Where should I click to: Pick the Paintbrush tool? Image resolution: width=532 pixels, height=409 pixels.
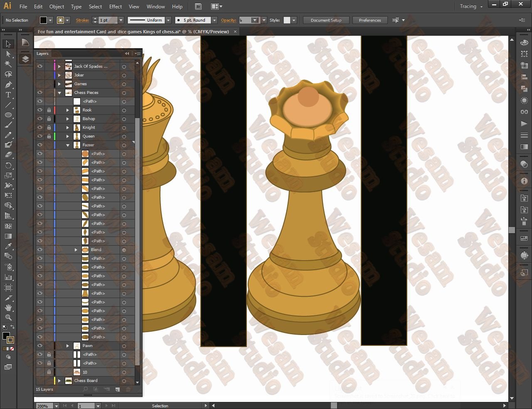click(8, 125)
